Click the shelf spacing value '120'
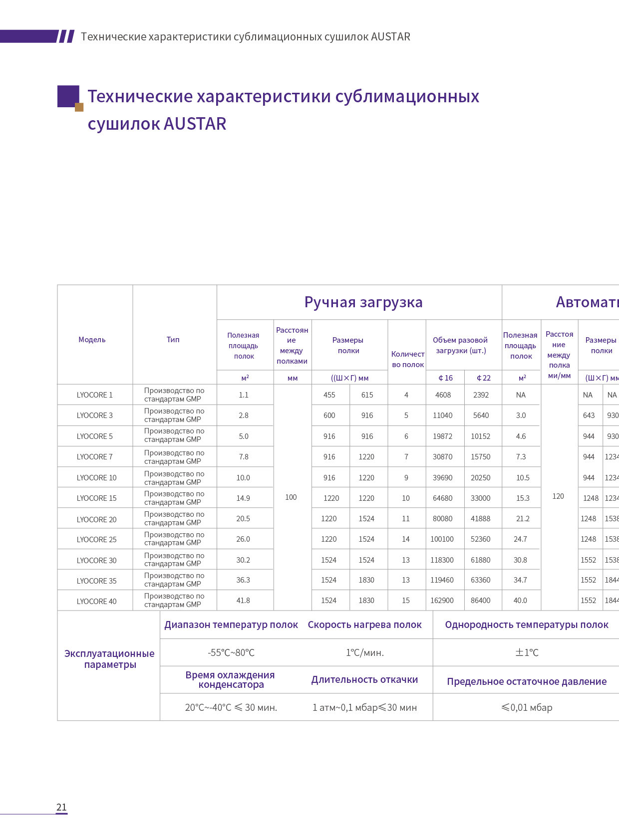This screenshot has height=840, width=619. 558,496
